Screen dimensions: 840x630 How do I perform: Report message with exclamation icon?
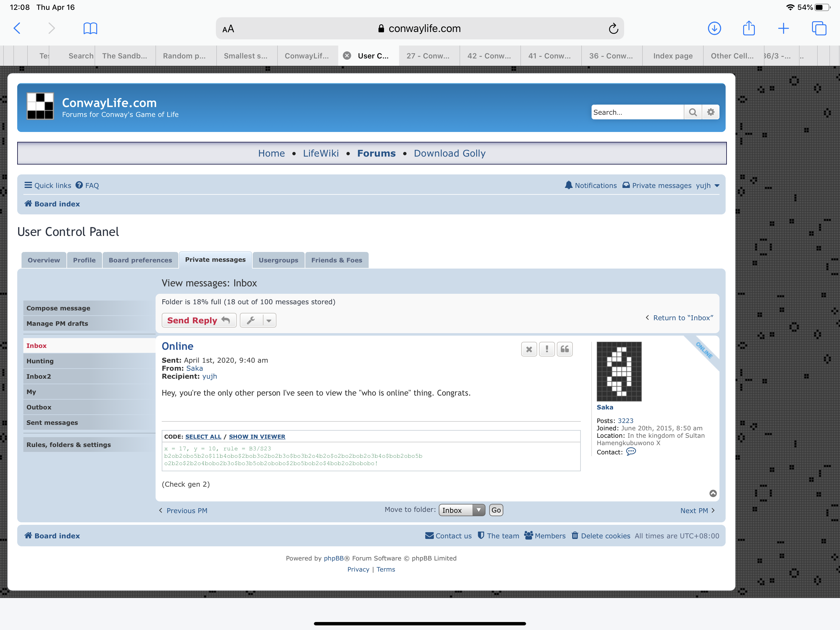pos(547,349)
